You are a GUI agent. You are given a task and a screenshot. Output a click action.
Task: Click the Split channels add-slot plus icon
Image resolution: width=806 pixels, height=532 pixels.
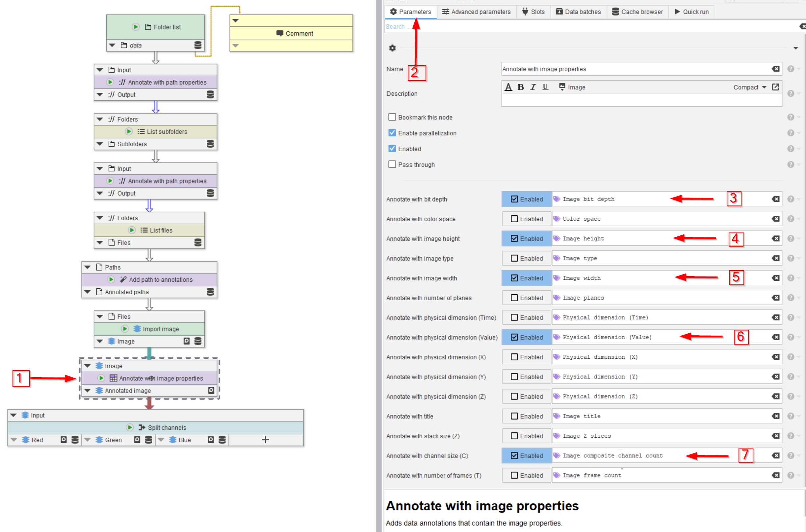pos(266,440)
